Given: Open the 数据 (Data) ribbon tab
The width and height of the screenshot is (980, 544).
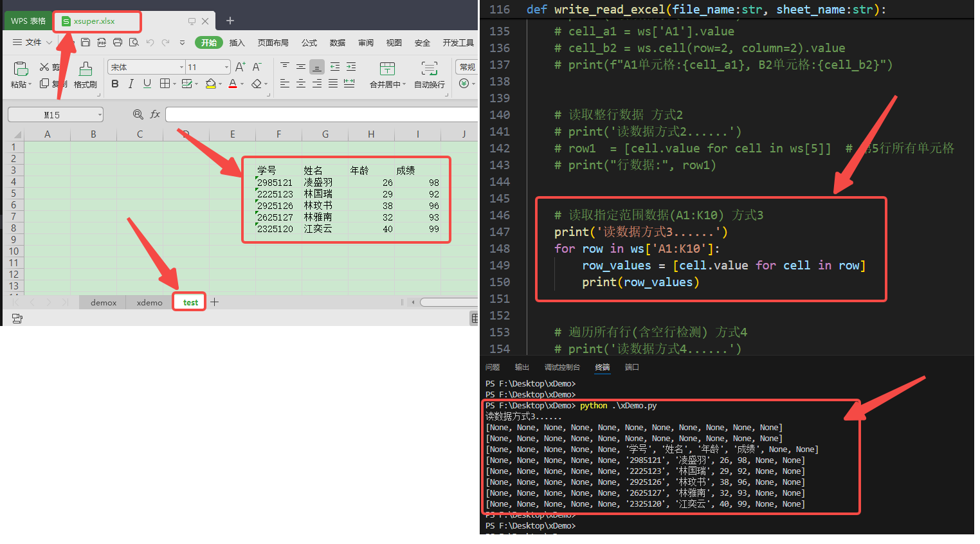Looking at the screenshot, I should pos(338,42).
